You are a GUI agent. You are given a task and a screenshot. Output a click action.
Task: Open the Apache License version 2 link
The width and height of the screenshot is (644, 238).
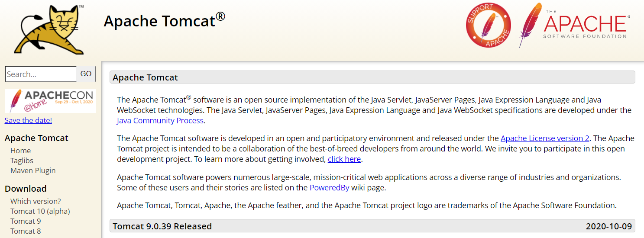(545, 138)
